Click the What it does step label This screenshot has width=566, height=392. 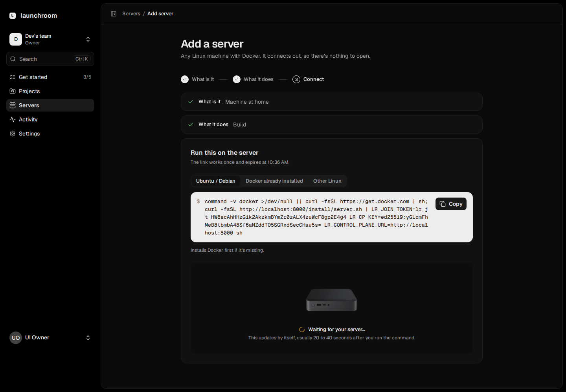pyautogui.click(x=259, y=79)
